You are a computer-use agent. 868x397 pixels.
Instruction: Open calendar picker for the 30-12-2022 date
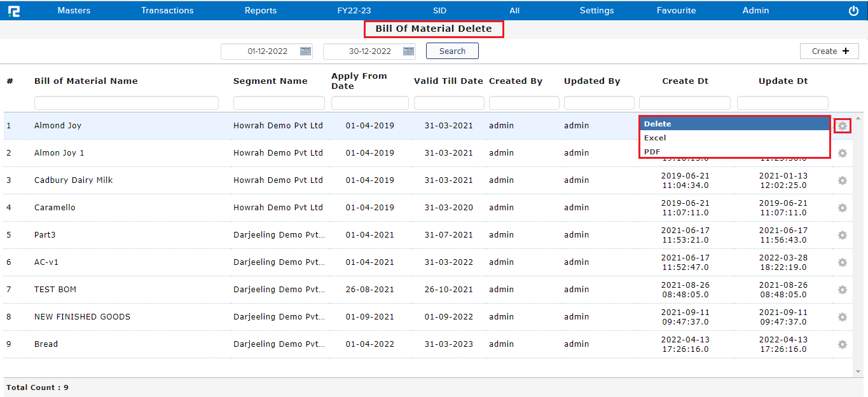[408, 51]
